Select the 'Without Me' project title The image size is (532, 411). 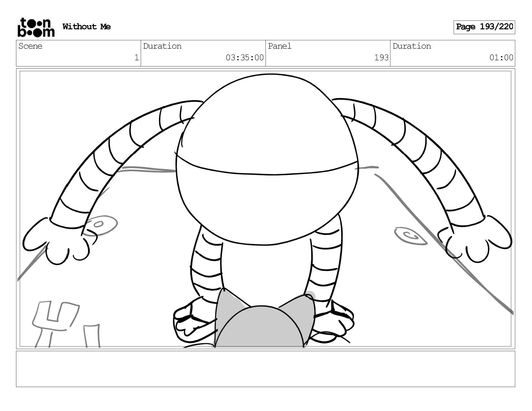86,27
